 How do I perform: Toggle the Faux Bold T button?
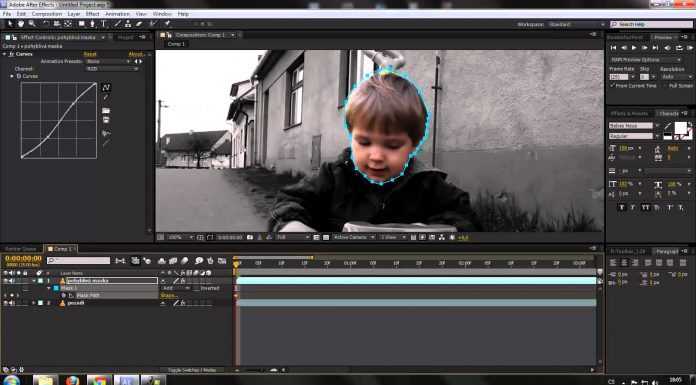coord(622,207)
